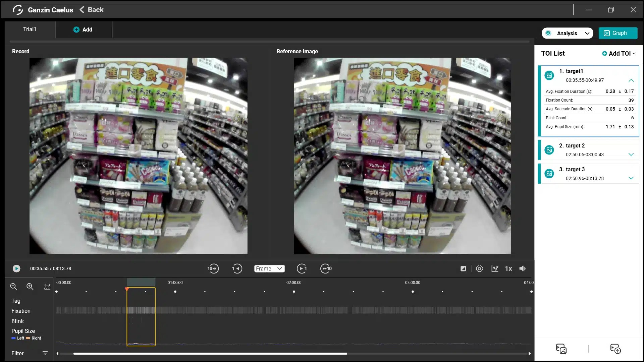
Task: Step forward 1 frame
Action: (x=302, y=268)
